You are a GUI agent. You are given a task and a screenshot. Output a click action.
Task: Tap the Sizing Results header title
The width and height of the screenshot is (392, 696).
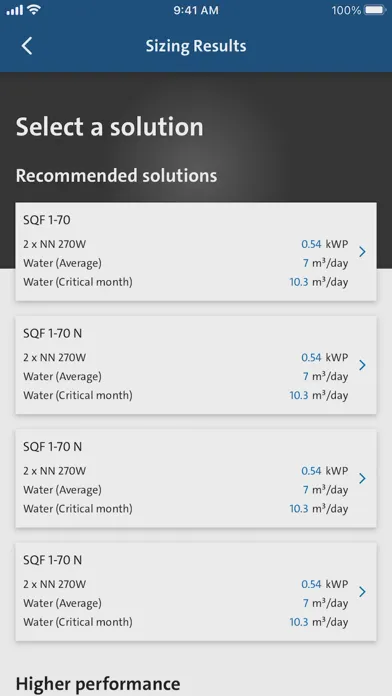tap(196, 46)
